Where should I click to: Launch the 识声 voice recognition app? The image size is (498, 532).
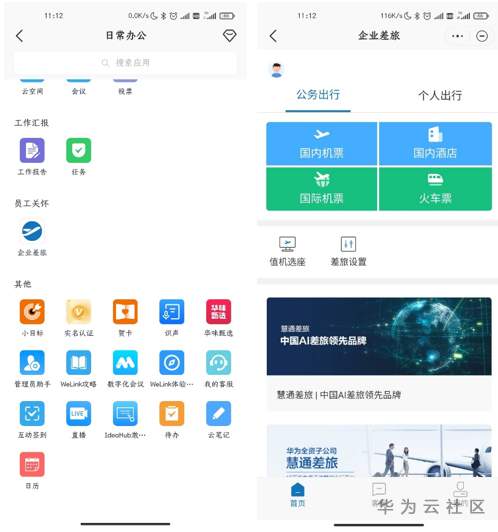(172, 311)
